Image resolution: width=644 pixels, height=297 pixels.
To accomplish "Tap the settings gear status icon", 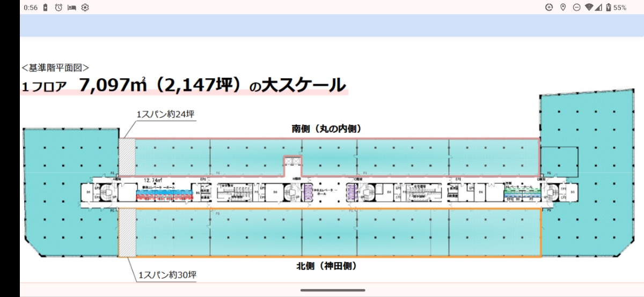I will 85,8.
